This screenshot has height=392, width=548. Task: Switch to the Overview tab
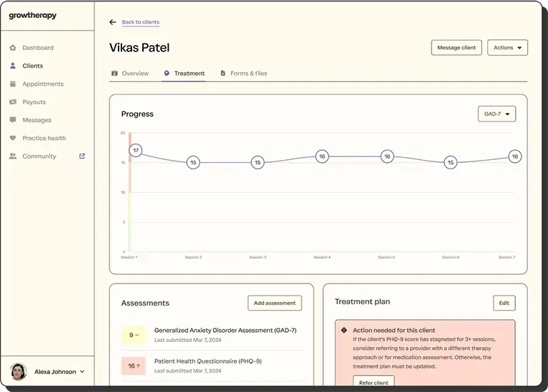[130, 74]
